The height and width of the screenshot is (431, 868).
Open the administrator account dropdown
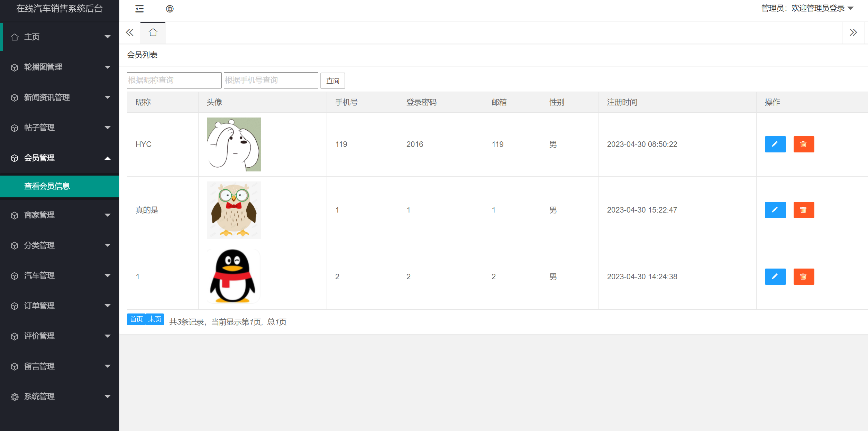pos(807,8)
